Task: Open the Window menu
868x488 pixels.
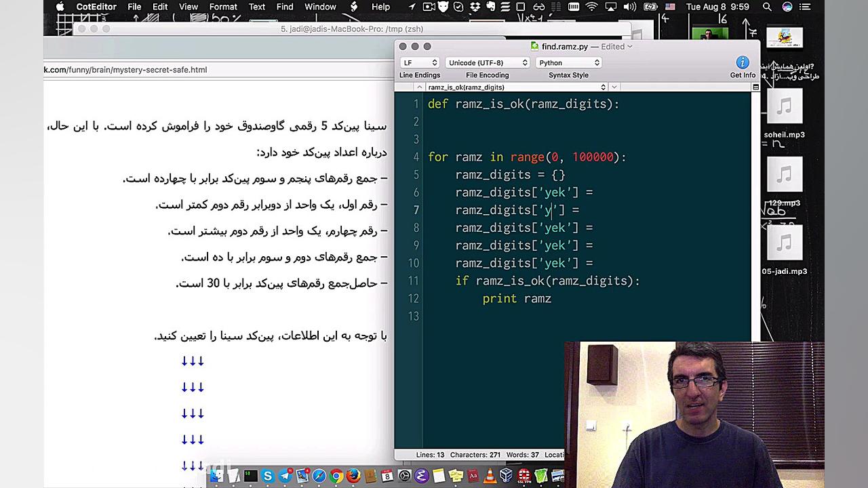Action: (x=320, y=7)
